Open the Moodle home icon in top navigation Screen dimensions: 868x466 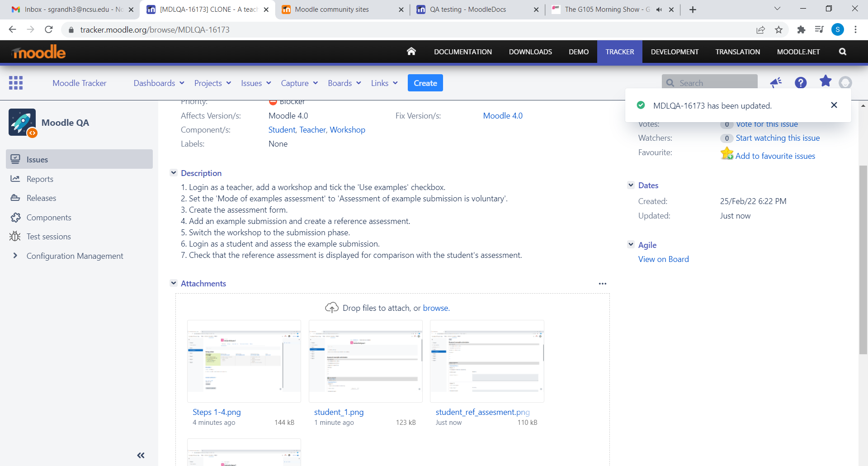[x=411, y=51]
